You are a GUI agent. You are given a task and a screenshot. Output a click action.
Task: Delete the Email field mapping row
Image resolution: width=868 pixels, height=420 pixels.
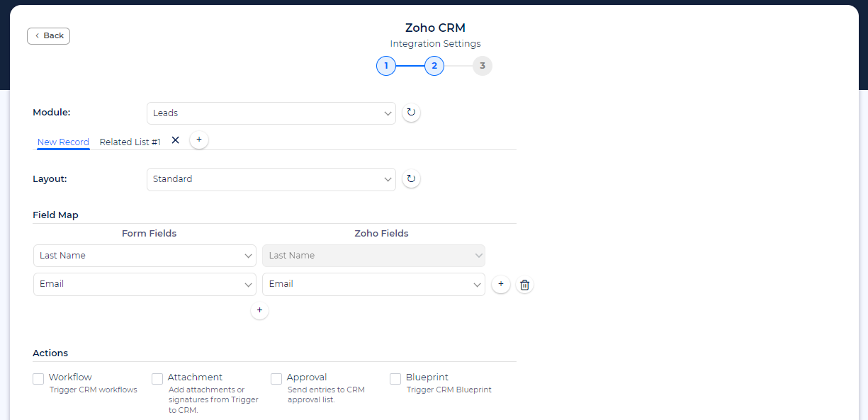524,285
